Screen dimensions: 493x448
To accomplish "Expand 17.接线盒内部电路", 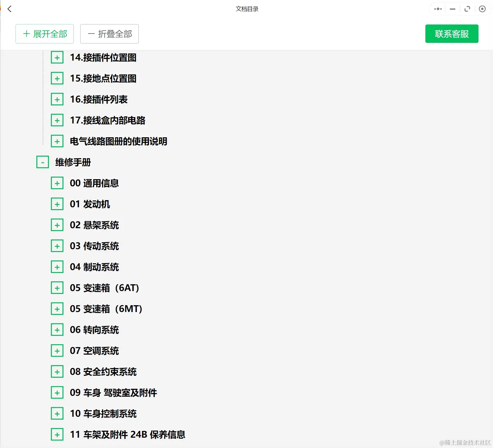I will coord(57,120).
